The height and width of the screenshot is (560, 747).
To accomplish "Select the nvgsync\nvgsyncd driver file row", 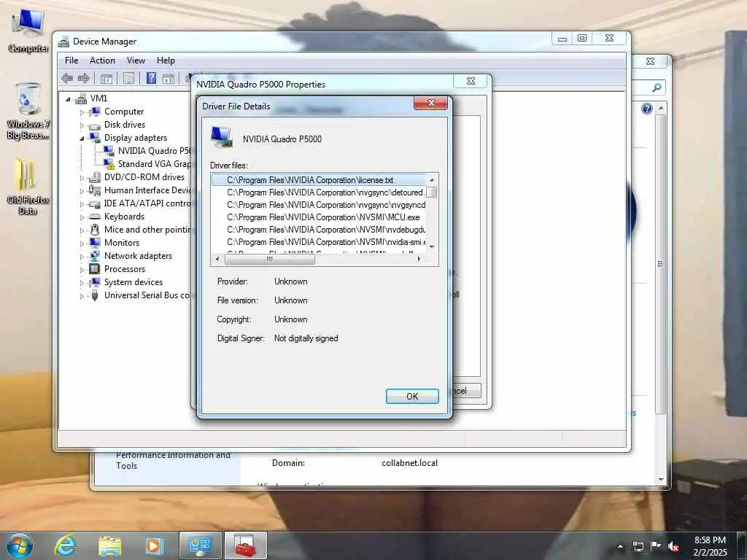I will coord(318,205).
